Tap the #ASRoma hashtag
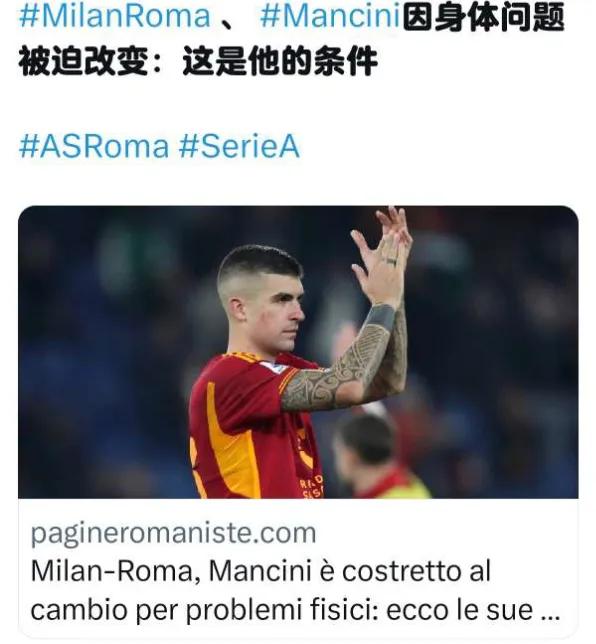This screenshot has height=644, width=596. 94,146
